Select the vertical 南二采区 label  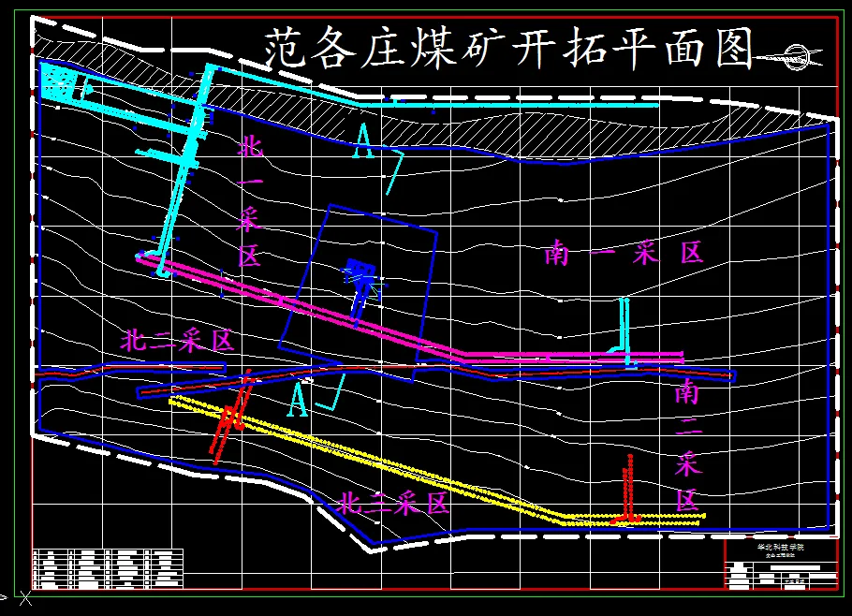[x=688, y=445]
